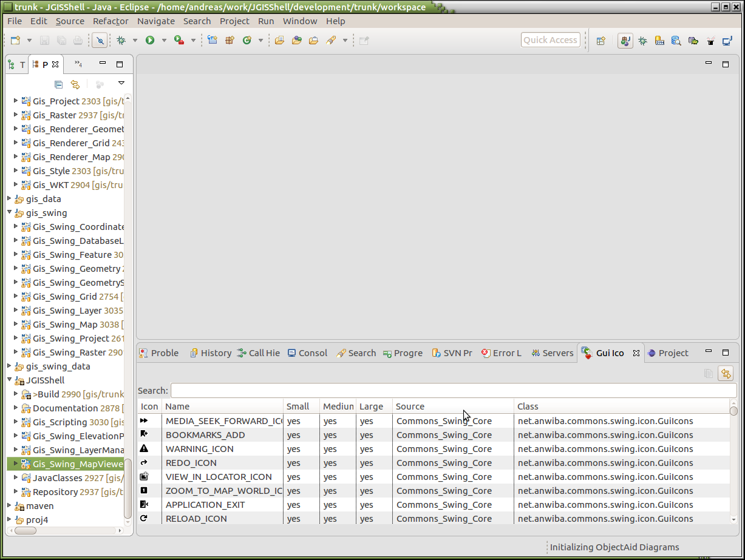Open the Navigate menu
The image size is (745, 560).
[156, 21]
